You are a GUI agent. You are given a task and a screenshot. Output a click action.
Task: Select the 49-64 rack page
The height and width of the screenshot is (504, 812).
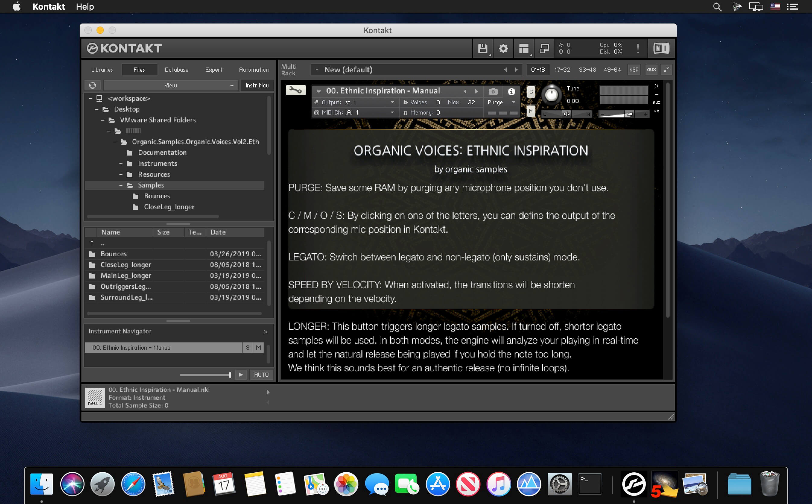click(x=612, y=70)
